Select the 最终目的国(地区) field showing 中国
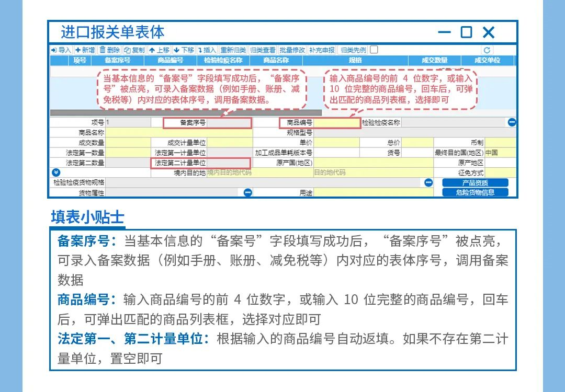The height and width of the screenshot is (392, 565). click(x=501, y=153)
